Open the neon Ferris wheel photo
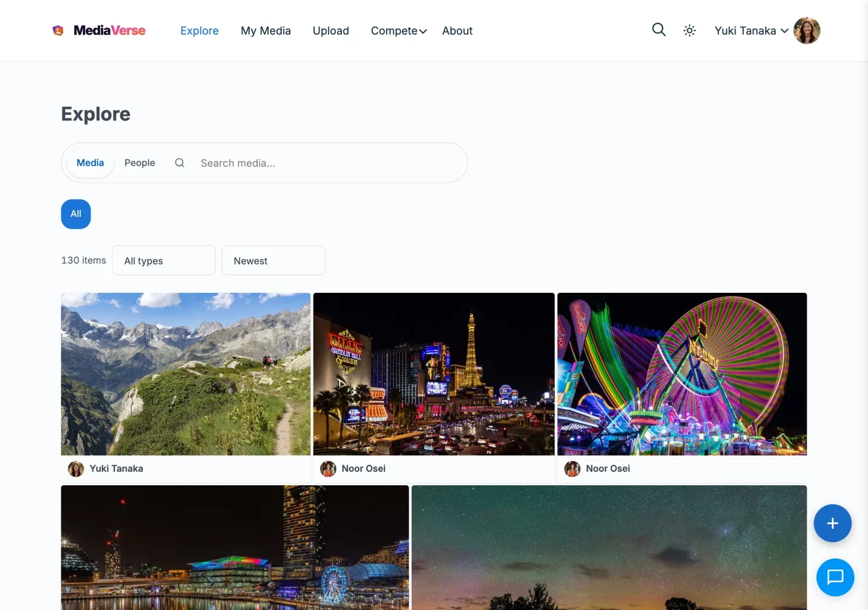Image resolution: width=868 pixels, height=610 pixels. click(x=682, y=374)
